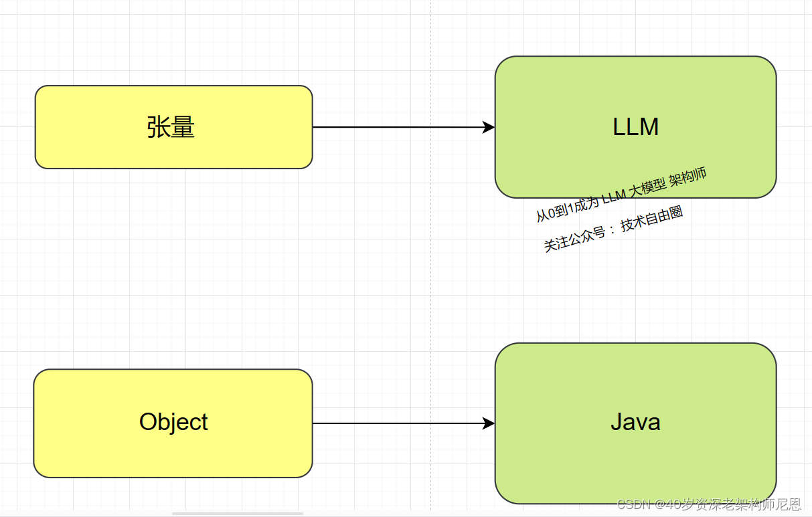Click the arrow from 张量 to LLM
This screenshot has height=517, width=812.
click(x=404, y=127)
